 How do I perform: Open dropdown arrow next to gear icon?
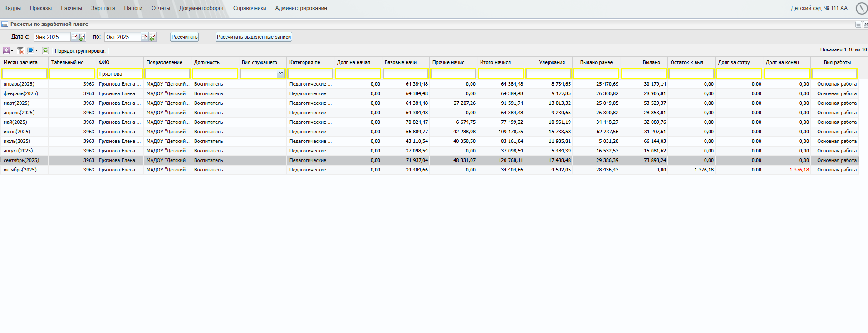tap(12, 51)
